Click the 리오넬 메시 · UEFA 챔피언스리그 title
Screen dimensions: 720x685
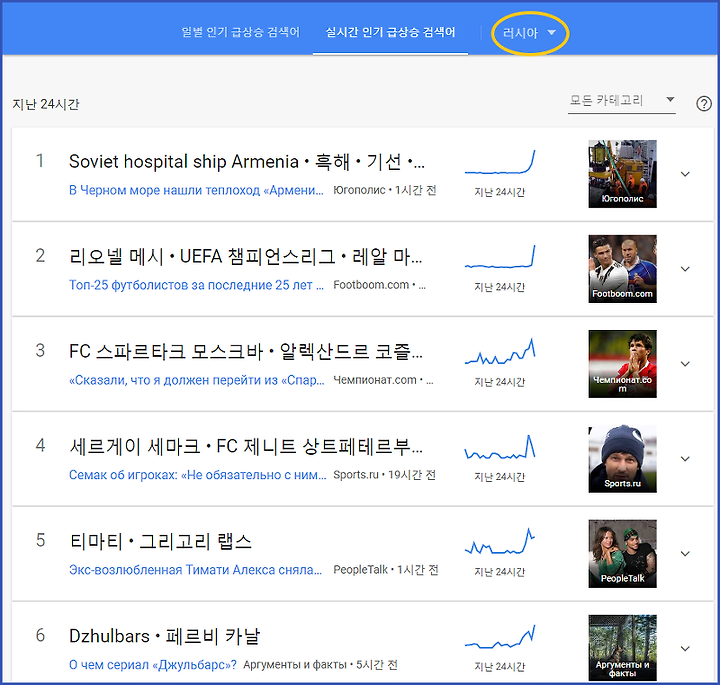pos(245,257)
